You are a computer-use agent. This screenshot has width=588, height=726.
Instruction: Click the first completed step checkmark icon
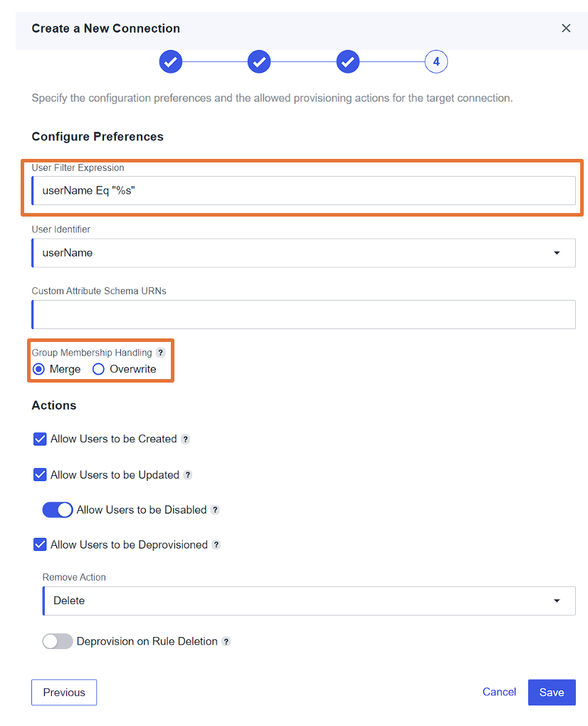[x=171, y=62]
